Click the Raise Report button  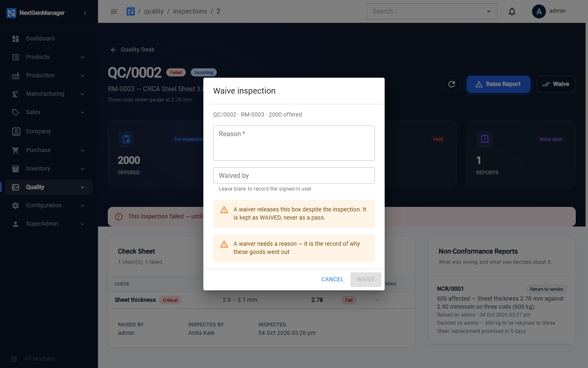coord(499,84)
